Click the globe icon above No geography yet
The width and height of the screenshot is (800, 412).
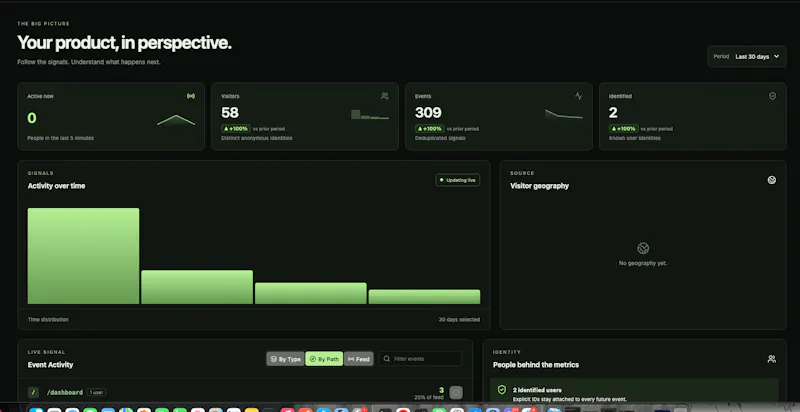(643, 248)
